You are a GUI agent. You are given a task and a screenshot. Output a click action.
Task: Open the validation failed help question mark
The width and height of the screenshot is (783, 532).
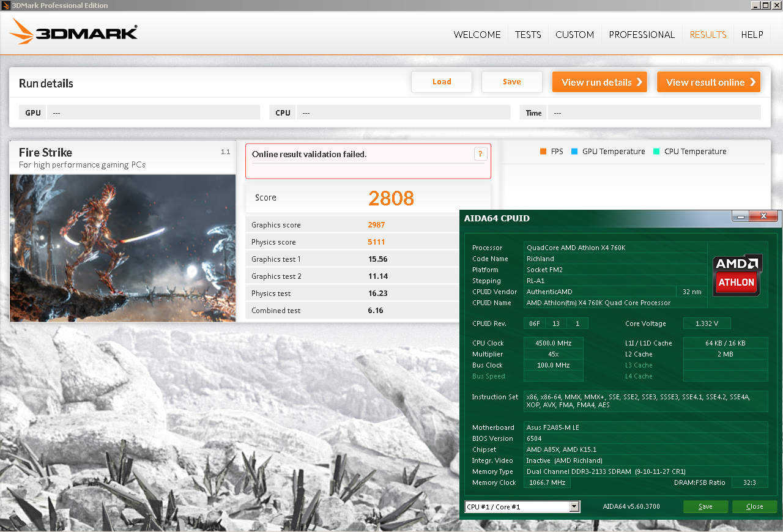click(x=480, y=154)
